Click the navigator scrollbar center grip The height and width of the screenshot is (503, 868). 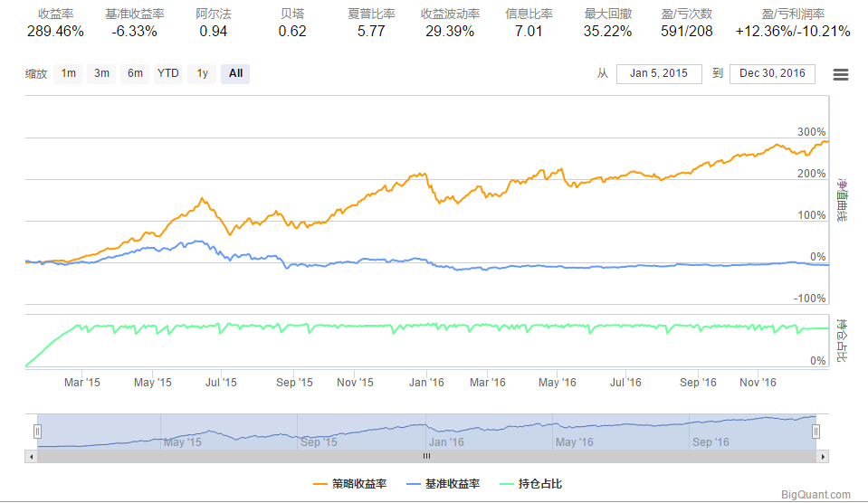pos(426,456)
